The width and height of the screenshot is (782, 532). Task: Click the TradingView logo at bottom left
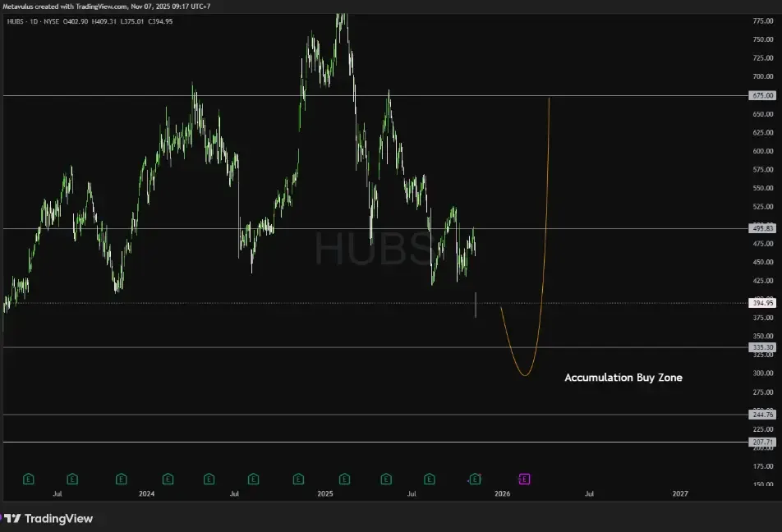(x=48, y=518)
